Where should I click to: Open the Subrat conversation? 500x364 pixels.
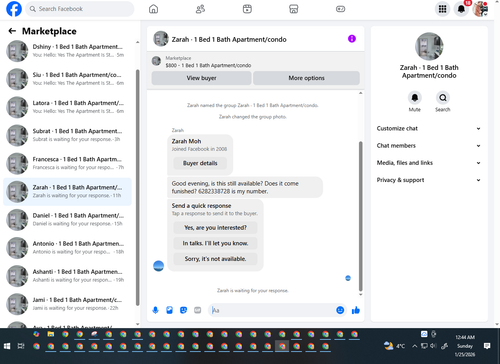(x=67, y=135)
